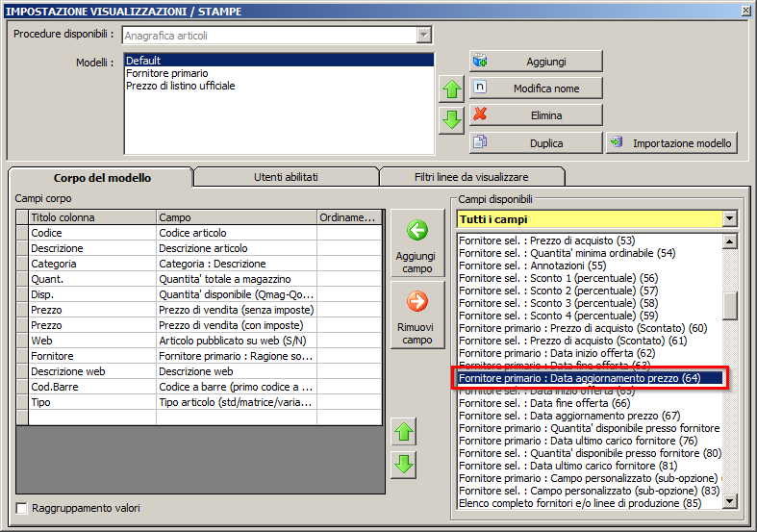The width and height of the screenshot is (757, 532).
Task: Select the Web row title
Action: (x=92, y=341)
